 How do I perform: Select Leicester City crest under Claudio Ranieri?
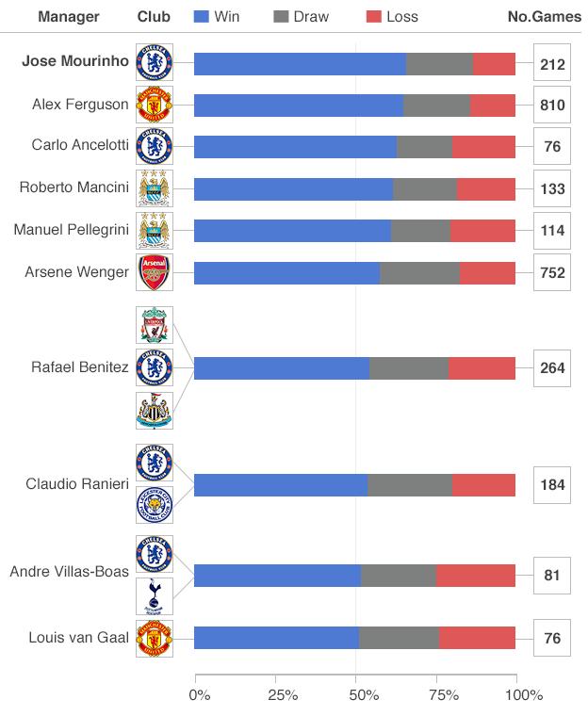pyautogui.click(x=155, y=505)
